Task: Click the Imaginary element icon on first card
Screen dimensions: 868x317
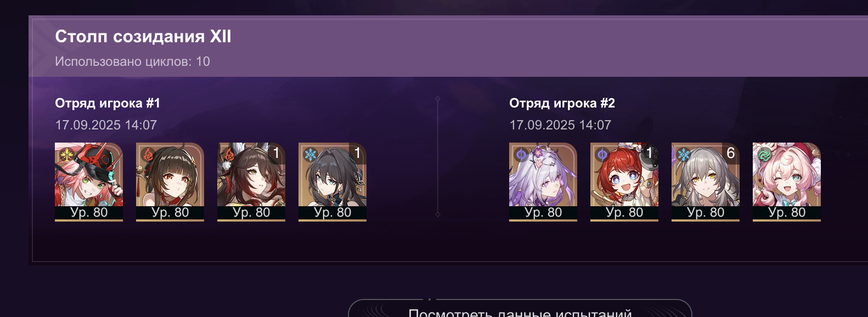Action: [67, 155]
